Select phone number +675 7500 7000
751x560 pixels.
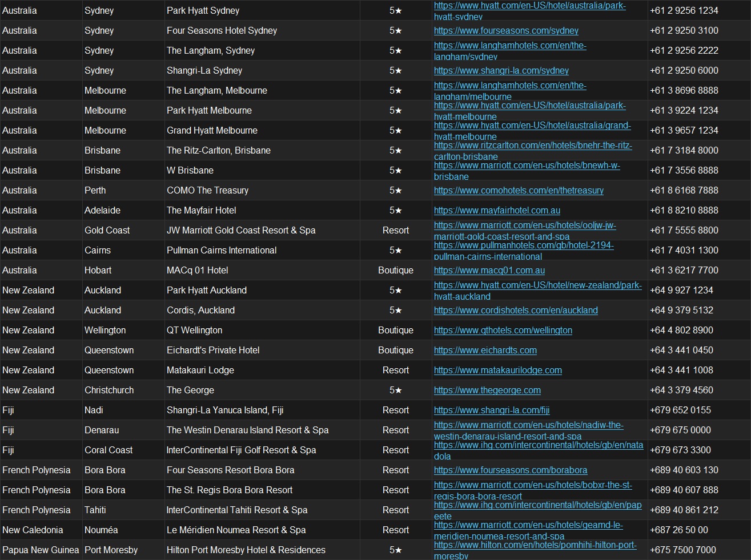pyautogui.click(x=682, y=550)
